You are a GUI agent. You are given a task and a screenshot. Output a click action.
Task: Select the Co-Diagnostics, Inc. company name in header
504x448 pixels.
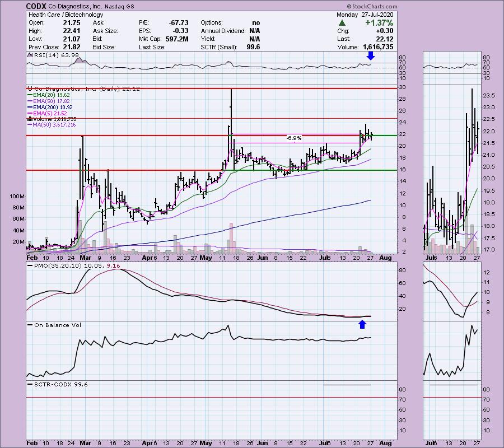pos(74,6)
